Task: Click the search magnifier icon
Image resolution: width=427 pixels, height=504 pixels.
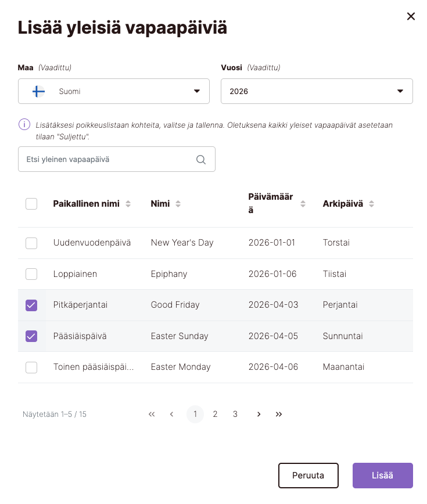Action: tap(201, 160)
